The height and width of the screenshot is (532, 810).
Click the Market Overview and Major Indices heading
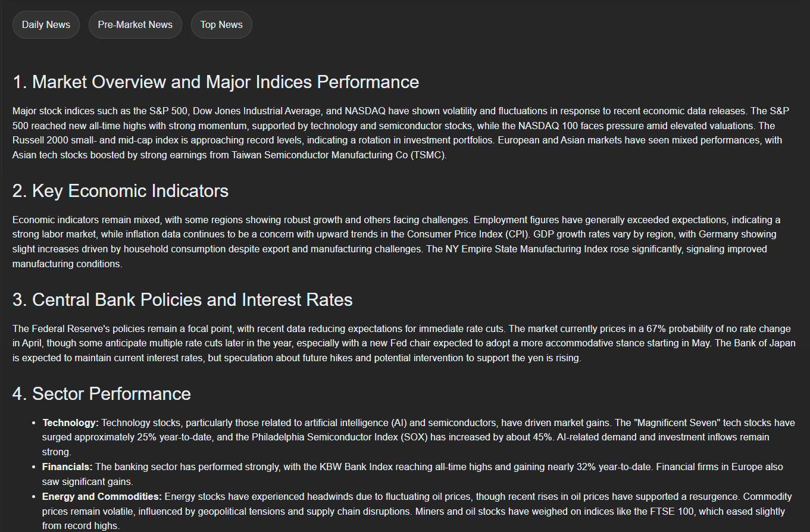pos(215,82)
